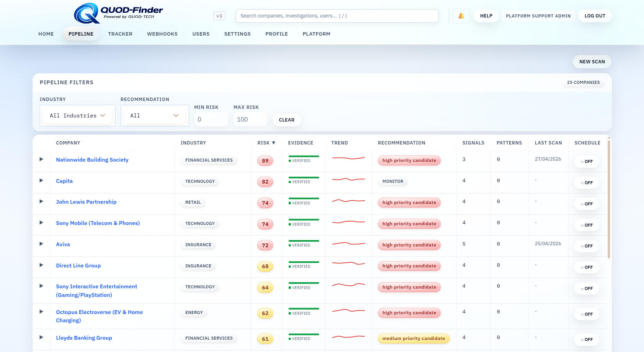Open the notifications bell
Screen dimensions: 644x352
coord(461,16)
